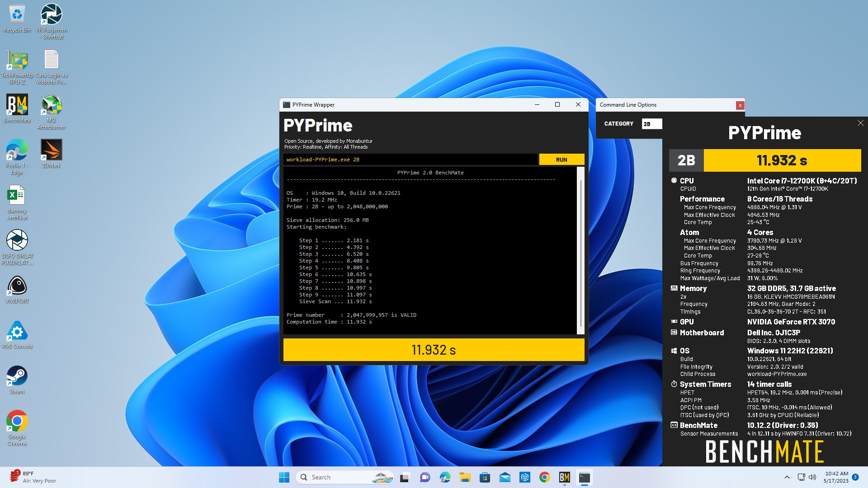The height and width of the screenshot is (488, 868).
Task: Open the Teams Chat taskbar icon
Action: click(x=425, y=477)
